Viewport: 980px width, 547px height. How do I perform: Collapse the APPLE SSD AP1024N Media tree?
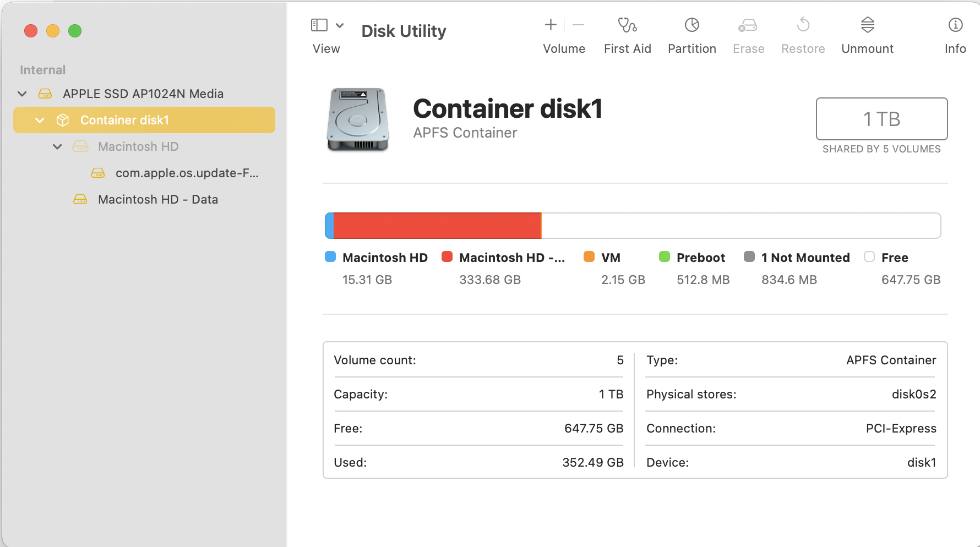(x=22, y=94)
